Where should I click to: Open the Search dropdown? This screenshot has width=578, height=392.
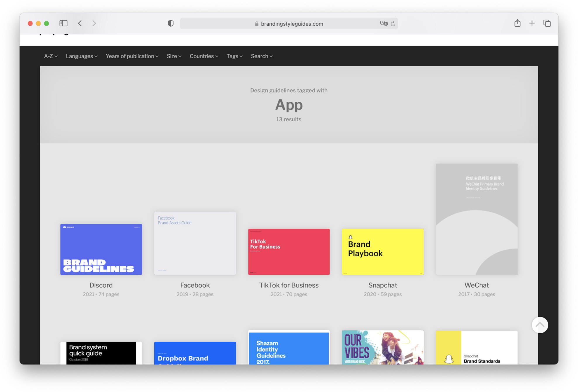click(x=262, y=56)
